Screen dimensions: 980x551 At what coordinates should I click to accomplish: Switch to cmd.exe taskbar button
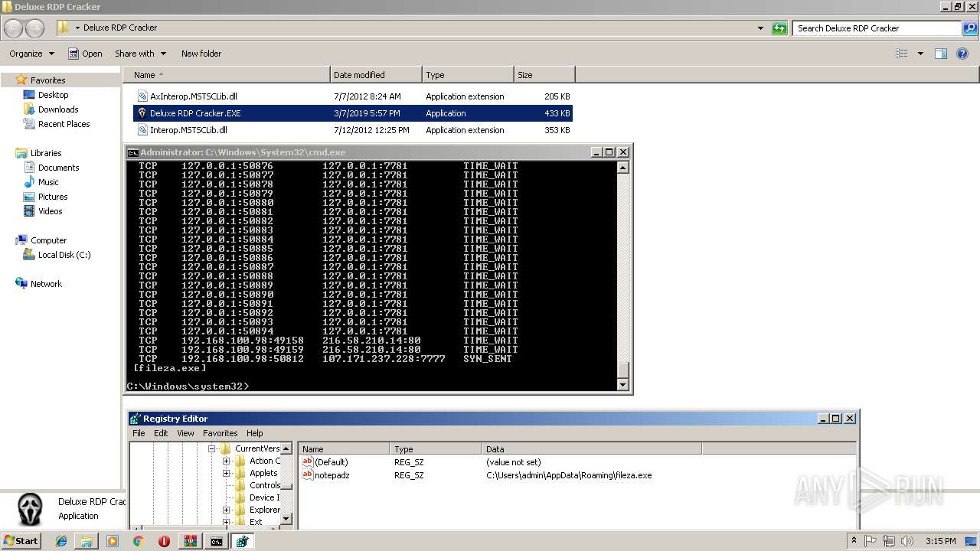pyautogui.click(x=217, y=541)
